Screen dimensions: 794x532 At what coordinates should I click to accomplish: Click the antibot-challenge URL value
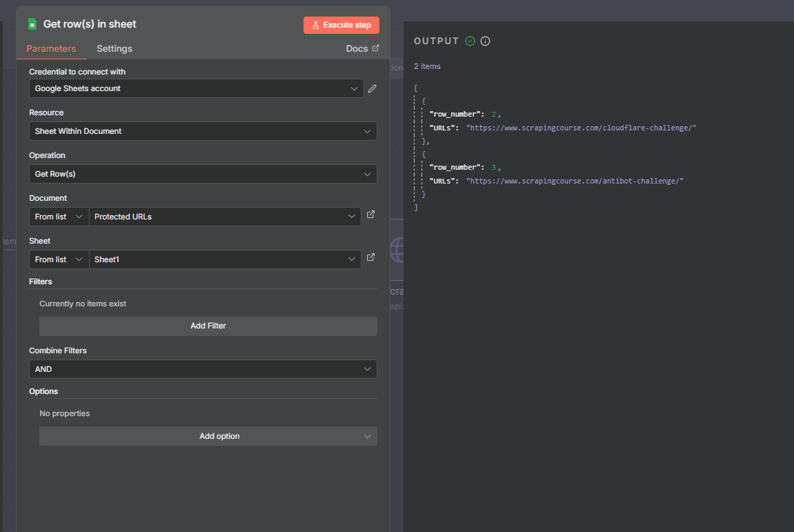[x=575, y=181]
